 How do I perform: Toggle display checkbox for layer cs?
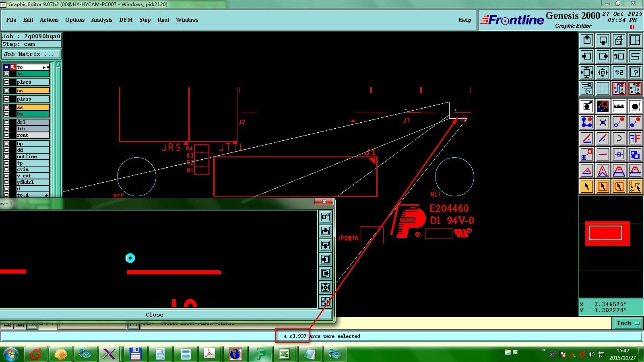click(x=6, y=90)
